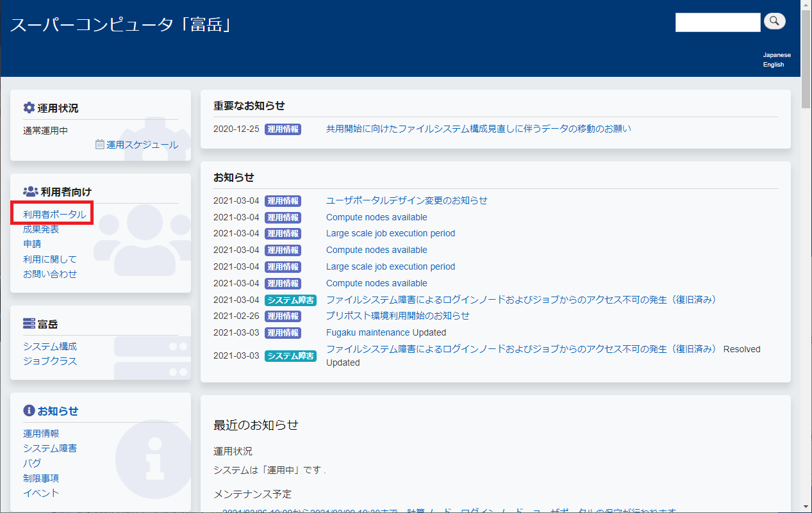This screenshot has height=513, width=812.
Task: Open ユーザポータルデザイン変更のお知らせ notice
Action: point(406,200)
